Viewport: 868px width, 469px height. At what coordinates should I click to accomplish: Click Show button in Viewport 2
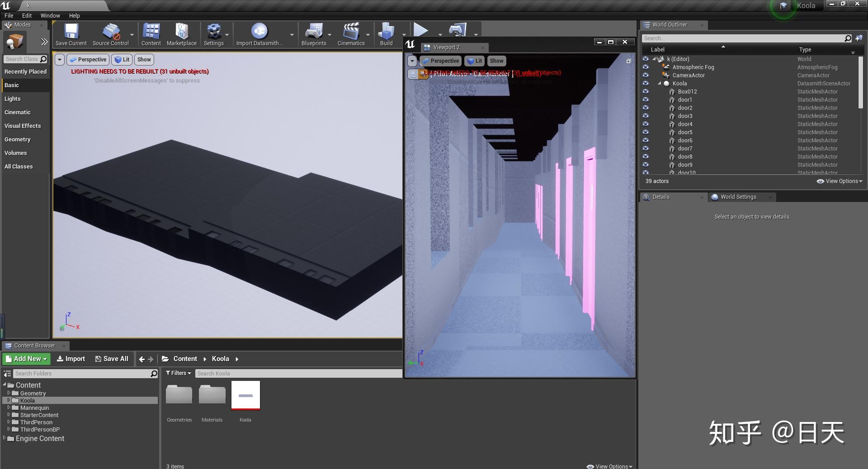[x=496, y=61]
